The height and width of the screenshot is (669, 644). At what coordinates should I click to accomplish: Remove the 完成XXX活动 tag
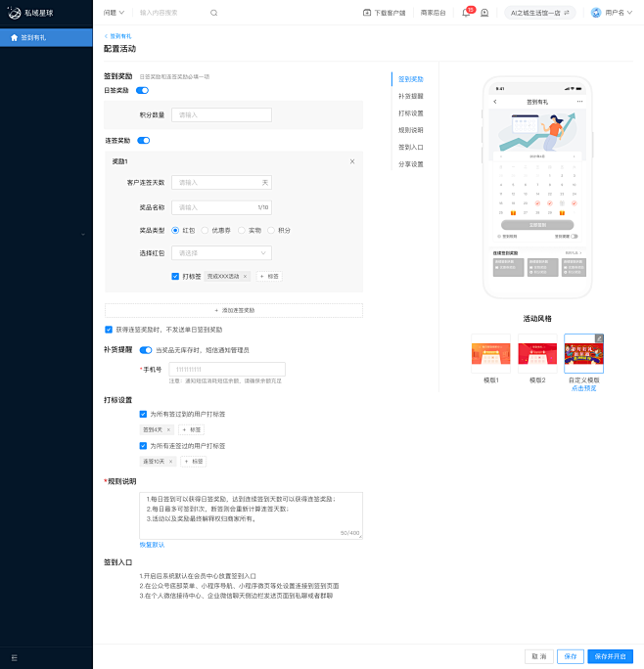point(245,277)
